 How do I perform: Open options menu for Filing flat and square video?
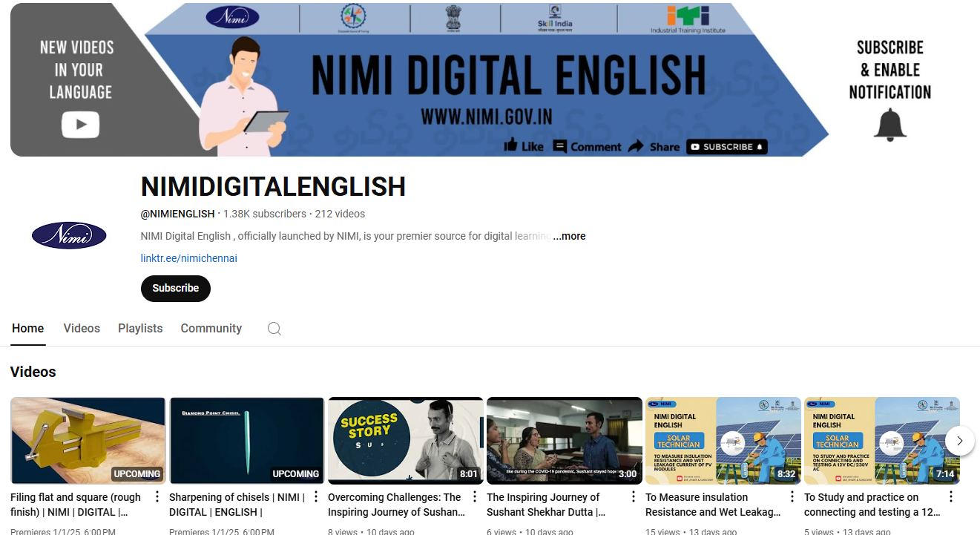pyautogui.click(x=157, y=497)
